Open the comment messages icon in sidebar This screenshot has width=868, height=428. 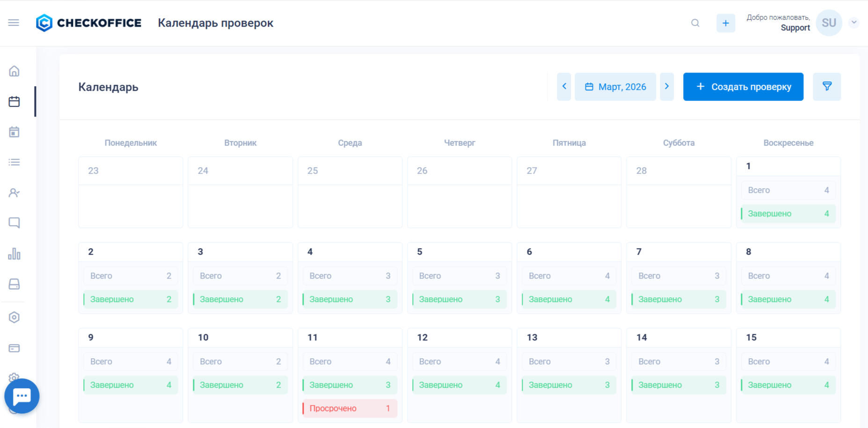(x=14, y=223)
